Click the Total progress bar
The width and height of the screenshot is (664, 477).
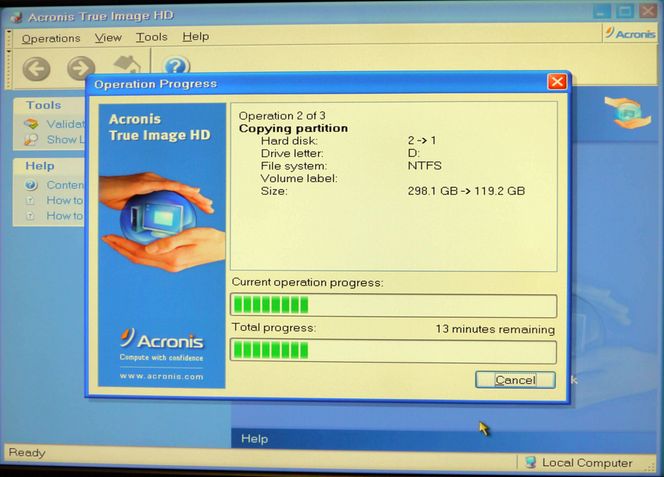pos(393,351)
